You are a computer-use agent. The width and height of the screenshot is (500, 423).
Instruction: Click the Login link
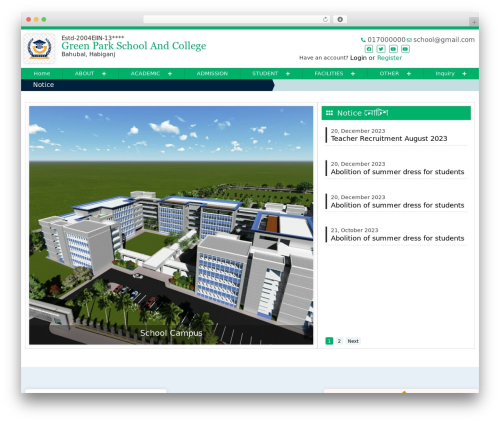click(358, 58)
